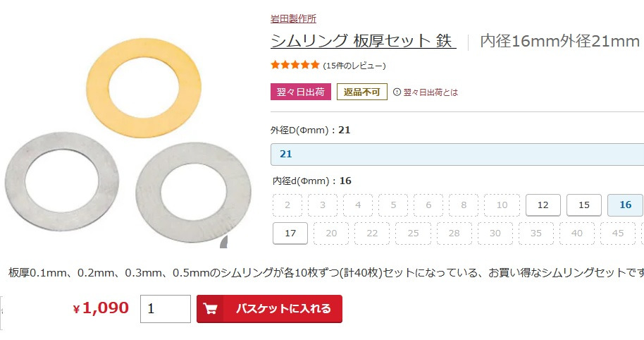644x340 pixels.
Task: Click the ¥1,090 price text
Action: pyautogui.click(x=101, y=308)
